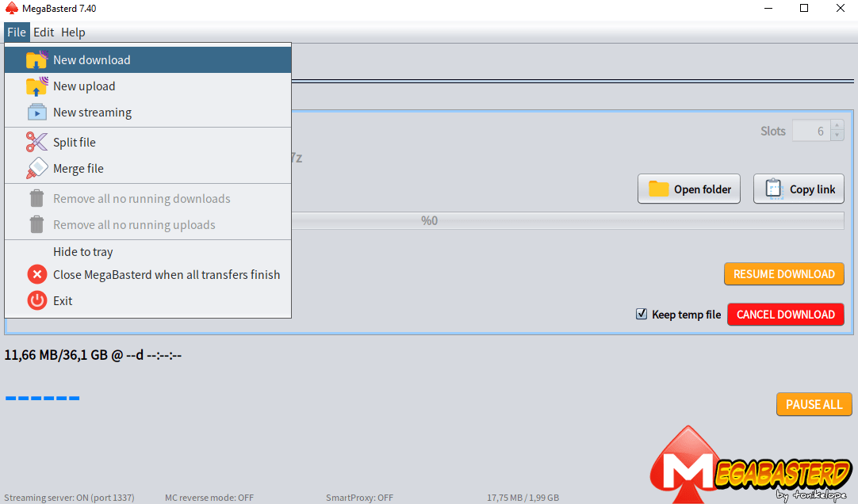This screenshot has width=858, height=504.
Task: Click the clipboard icon on Copy link button
Action: (774, 189)
